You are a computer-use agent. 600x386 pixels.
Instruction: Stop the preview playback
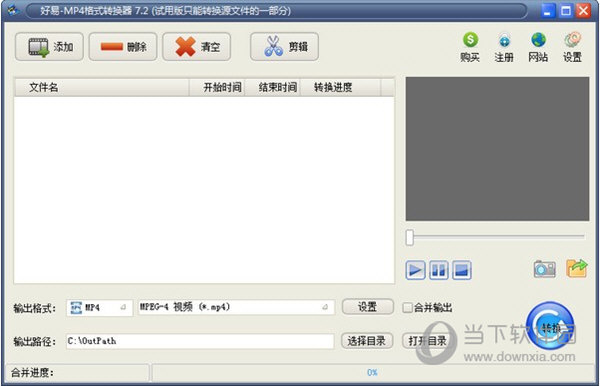461,270
